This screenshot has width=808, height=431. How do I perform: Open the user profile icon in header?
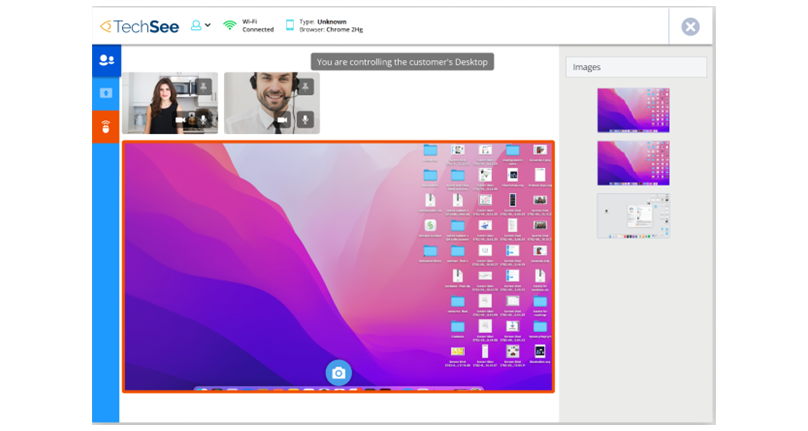click(x=196, y=25)
